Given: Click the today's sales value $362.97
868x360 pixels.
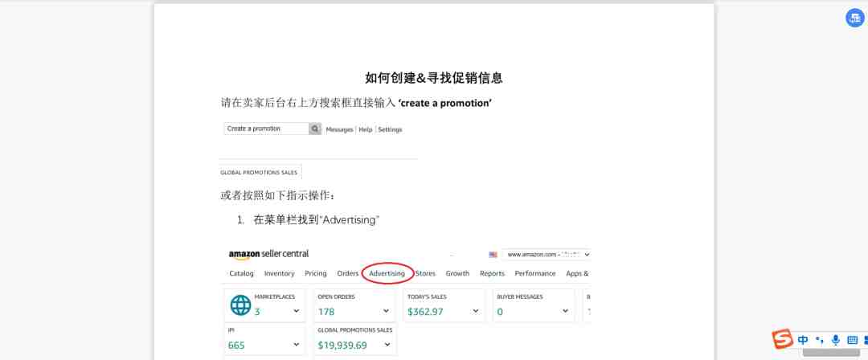Looking at the screenshot, I should pyautogui.click(x=425, y=312).
